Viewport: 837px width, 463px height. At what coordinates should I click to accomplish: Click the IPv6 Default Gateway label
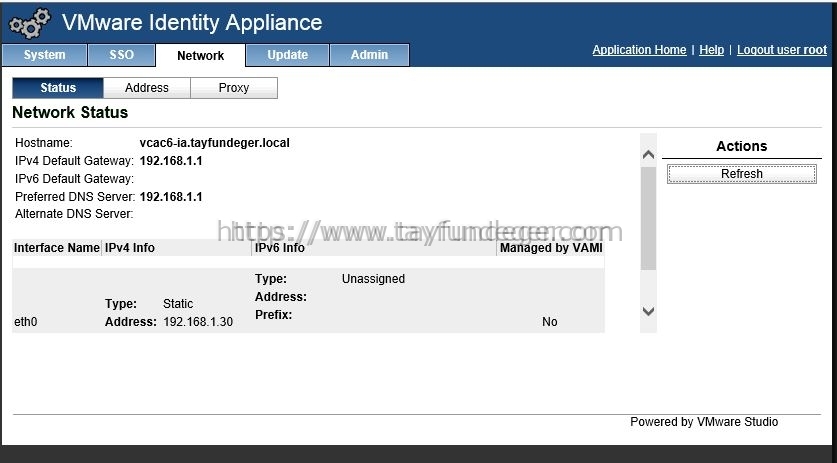click(74, 178)
